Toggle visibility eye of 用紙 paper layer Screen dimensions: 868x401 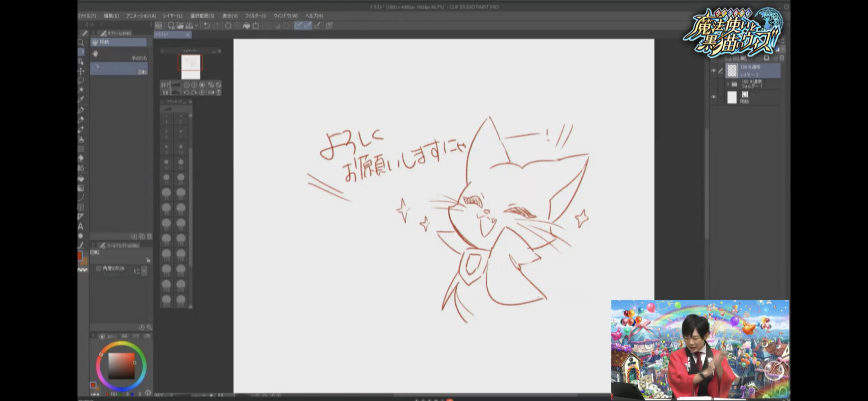pyautogui.click(x=713, y=97)
